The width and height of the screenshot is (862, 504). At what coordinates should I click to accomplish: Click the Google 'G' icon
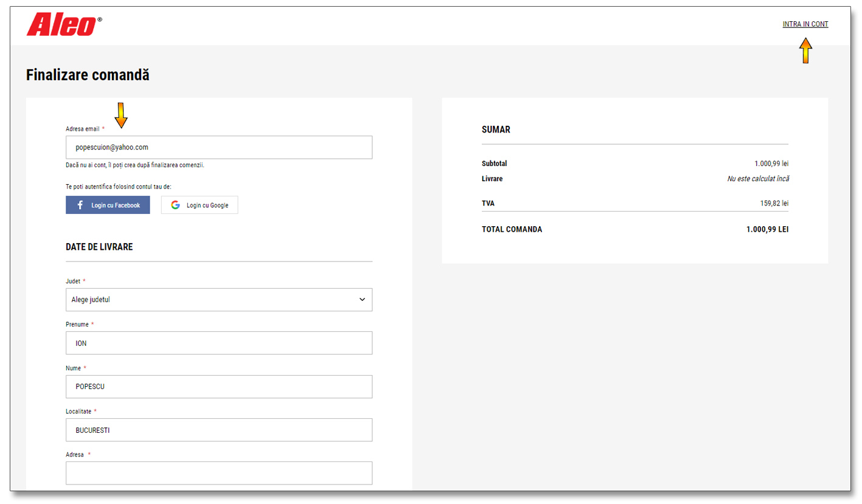coord(175,205)
